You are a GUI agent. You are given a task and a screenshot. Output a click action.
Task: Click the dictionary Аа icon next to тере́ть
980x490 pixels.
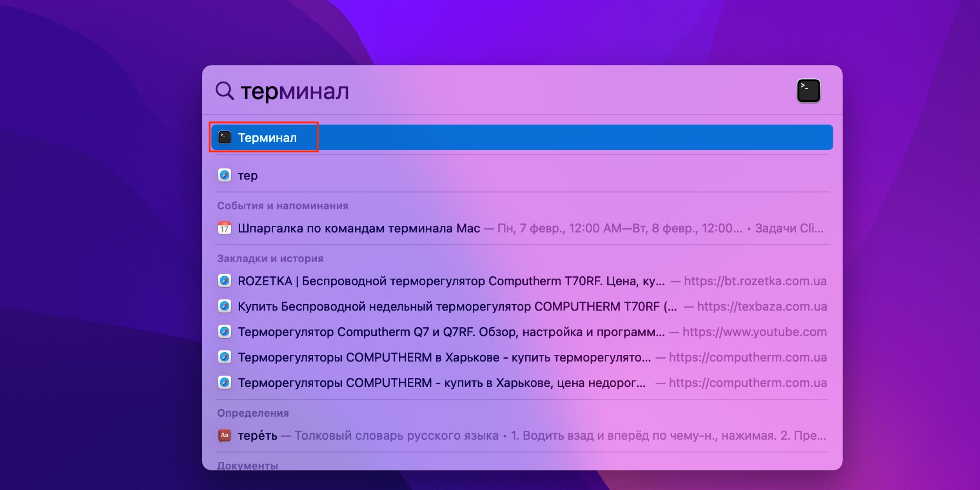pyautogui.click(x=225, y=436)
